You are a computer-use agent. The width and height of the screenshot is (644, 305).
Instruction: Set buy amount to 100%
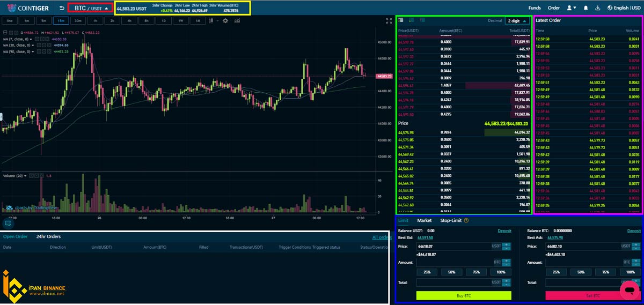(x=501, y=272)
